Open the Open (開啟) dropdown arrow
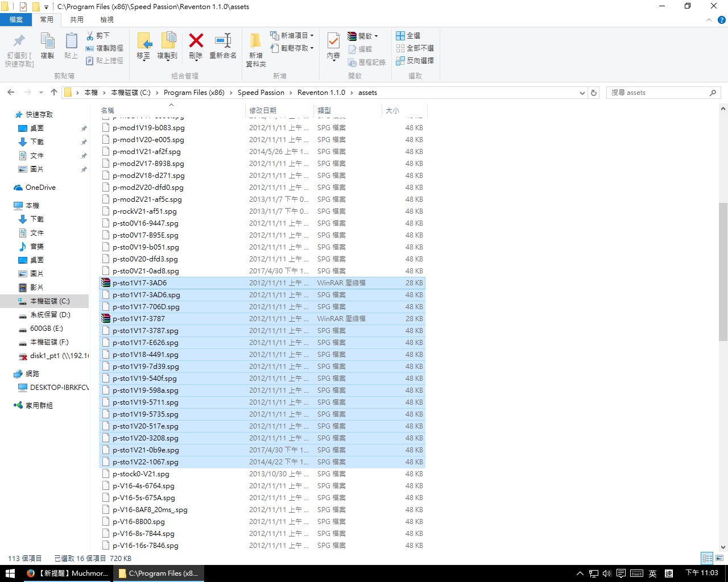The height and width of the screenshot is (582, 728). click(x=376, y=36)
